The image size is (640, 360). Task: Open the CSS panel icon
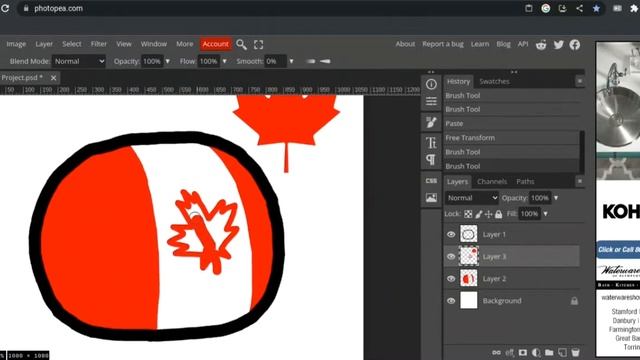[x=431, y=180]
